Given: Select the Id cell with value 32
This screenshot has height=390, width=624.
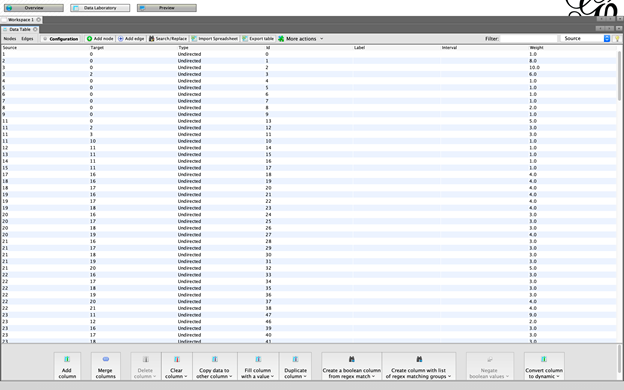Looking at the screenshot, I should click(x=309, y=268).
